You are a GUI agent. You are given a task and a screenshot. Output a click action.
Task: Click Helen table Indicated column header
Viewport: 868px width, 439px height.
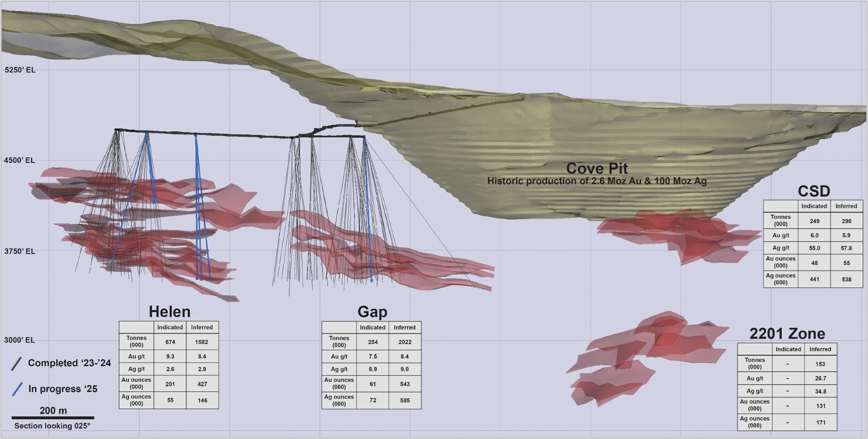[170, 327]
